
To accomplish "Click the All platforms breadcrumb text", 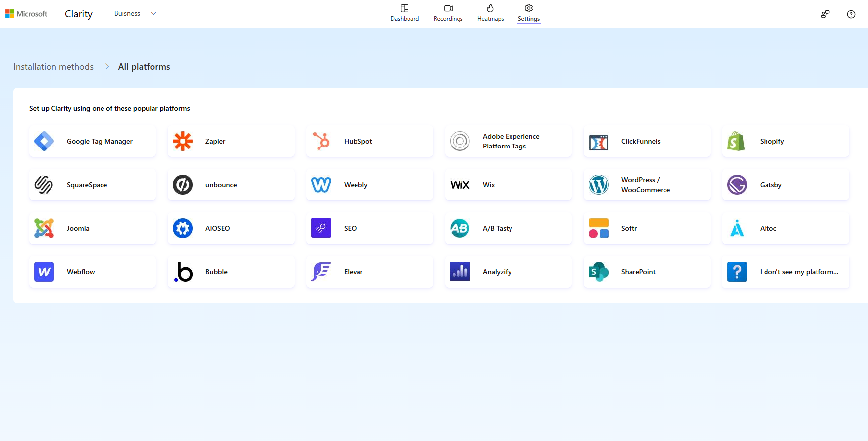I will click(x=144, y=67).
